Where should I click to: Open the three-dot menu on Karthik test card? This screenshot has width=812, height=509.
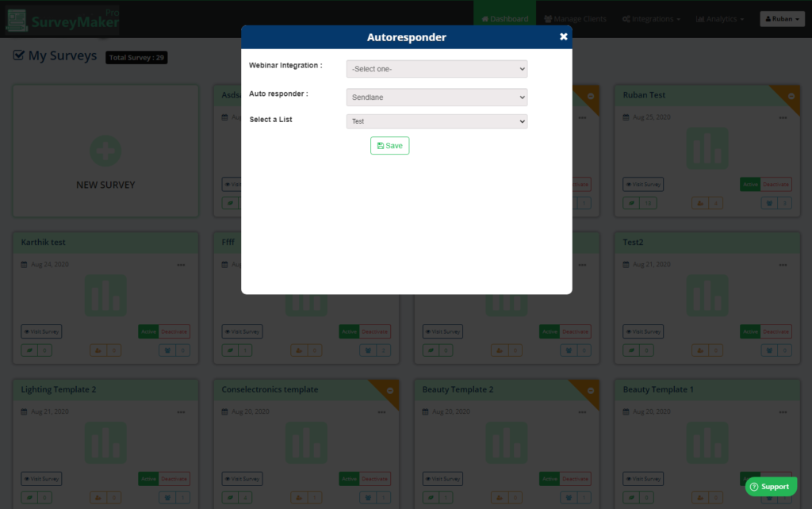pyautogui.click(x=182, y=265)
